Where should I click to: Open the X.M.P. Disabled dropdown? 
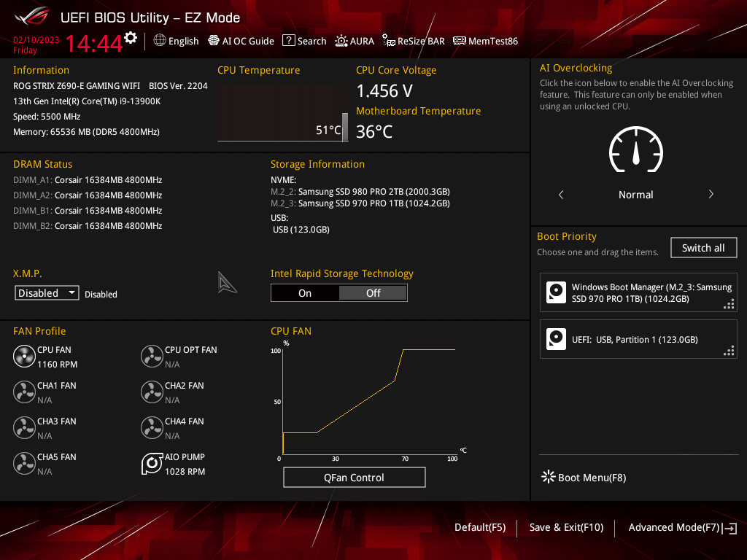point(47,293)
